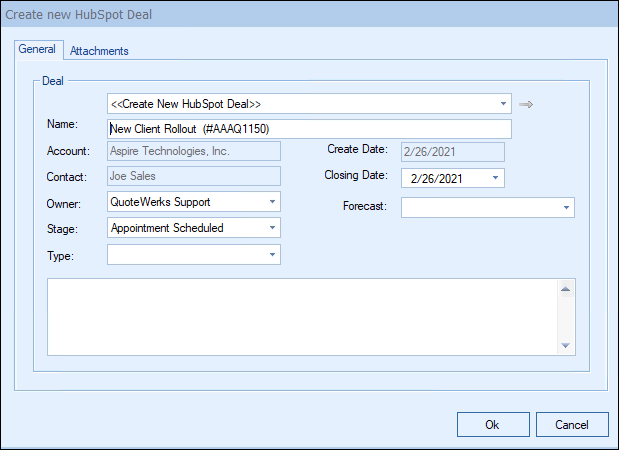This screenshot has width=619, height=450.
Task: Click the Stage label
Action: pyautogui.click(x=62, y=229)
